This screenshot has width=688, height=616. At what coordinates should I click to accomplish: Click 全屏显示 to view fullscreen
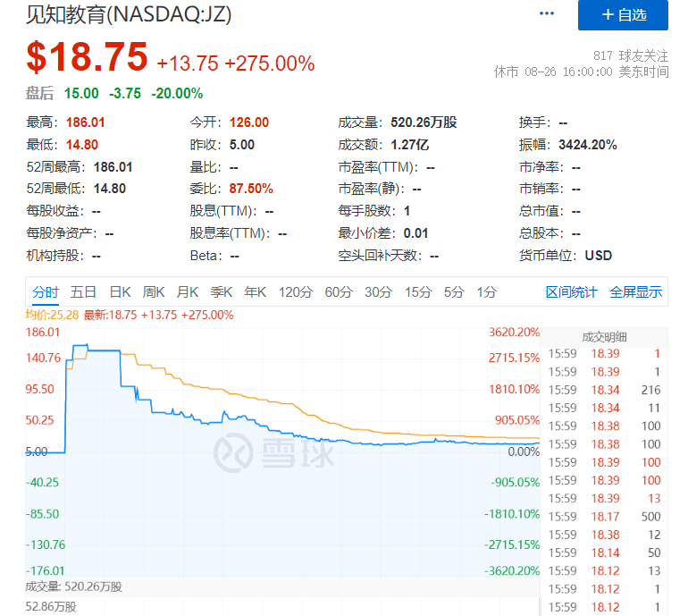(x=635, y=291)
